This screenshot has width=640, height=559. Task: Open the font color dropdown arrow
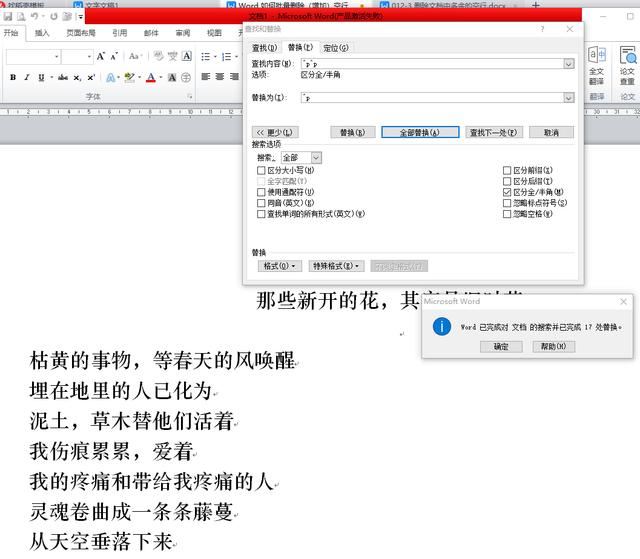[x=161, y=77]
